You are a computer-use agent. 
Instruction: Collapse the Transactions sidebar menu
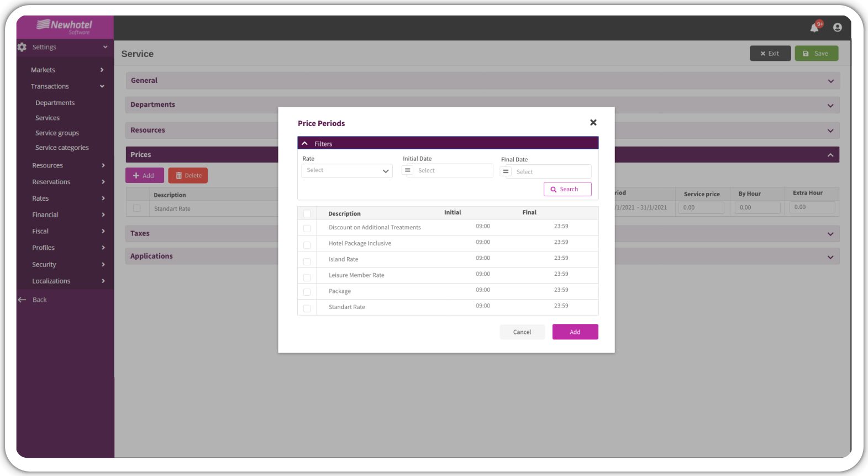point(67,86)
